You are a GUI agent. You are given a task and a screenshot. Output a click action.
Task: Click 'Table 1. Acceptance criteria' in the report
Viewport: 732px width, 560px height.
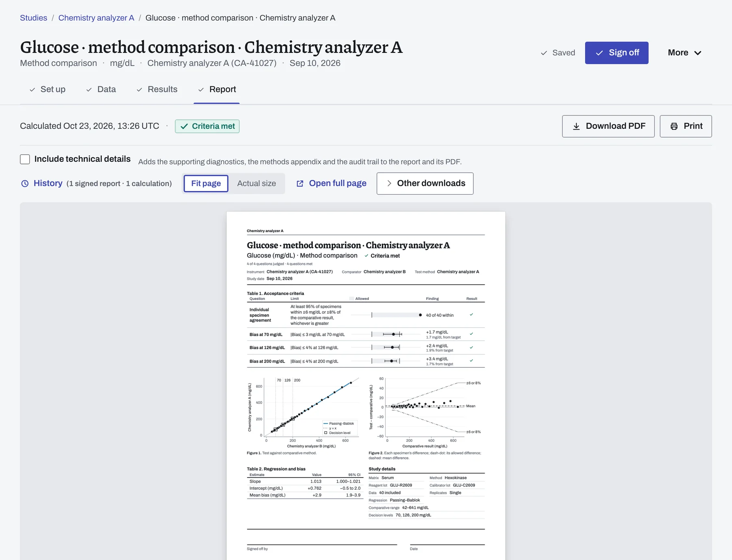click(275, 293)
